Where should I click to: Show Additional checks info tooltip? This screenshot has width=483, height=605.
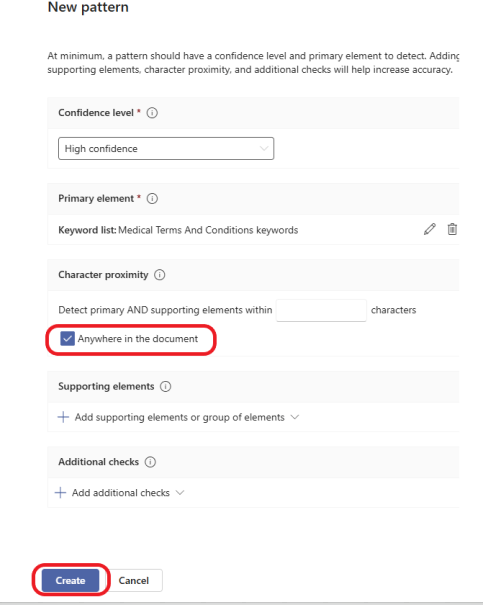150,462
